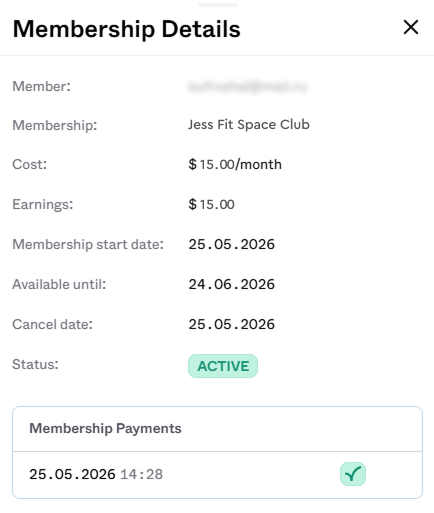
Task: Click the Available until label
Action: [59, 284]
